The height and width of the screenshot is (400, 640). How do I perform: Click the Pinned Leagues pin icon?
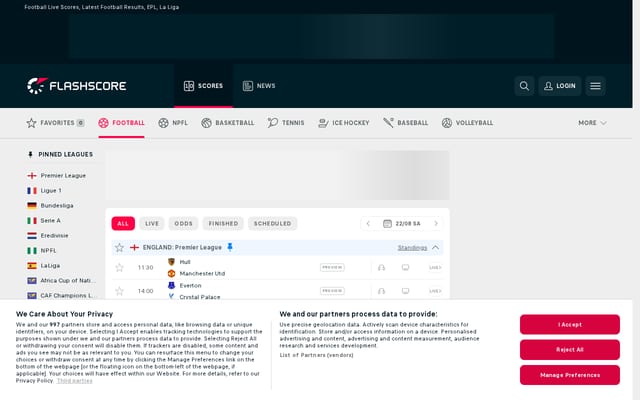coord(30,154)
